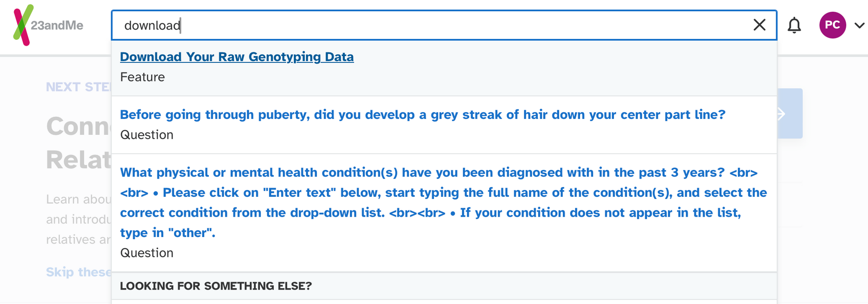Screen dimensions: 868x304
Task: Click the Skip these link
Action: coord(79,272)
